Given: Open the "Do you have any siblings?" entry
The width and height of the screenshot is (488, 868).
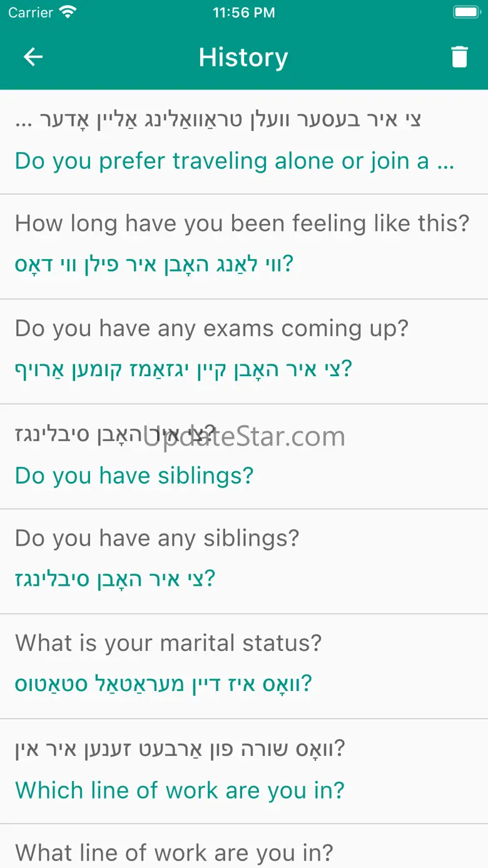Looking at the screenshot, I should coord(157,538).
